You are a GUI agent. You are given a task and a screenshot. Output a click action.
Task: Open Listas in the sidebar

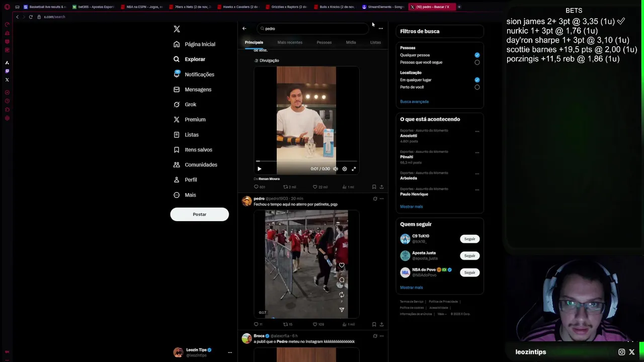click(186, 135)
